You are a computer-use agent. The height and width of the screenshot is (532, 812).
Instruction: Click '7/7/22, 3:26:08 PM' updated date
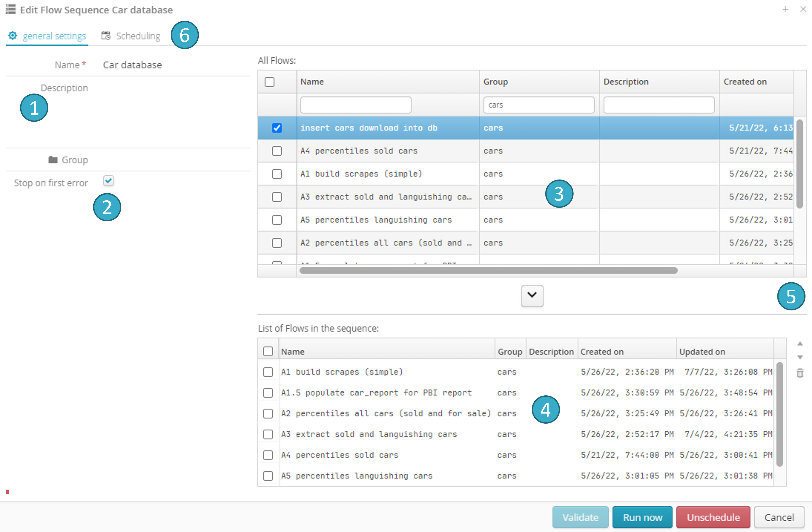pos(728,372)
